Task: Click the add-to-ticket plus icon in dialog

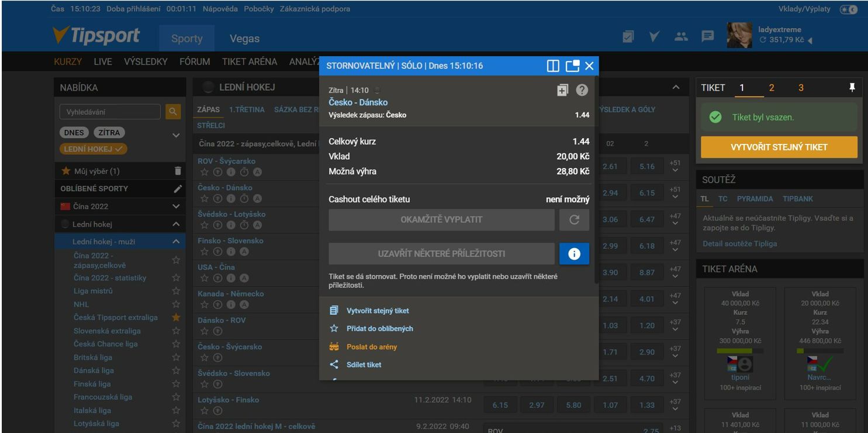Action: pos(562,90)
